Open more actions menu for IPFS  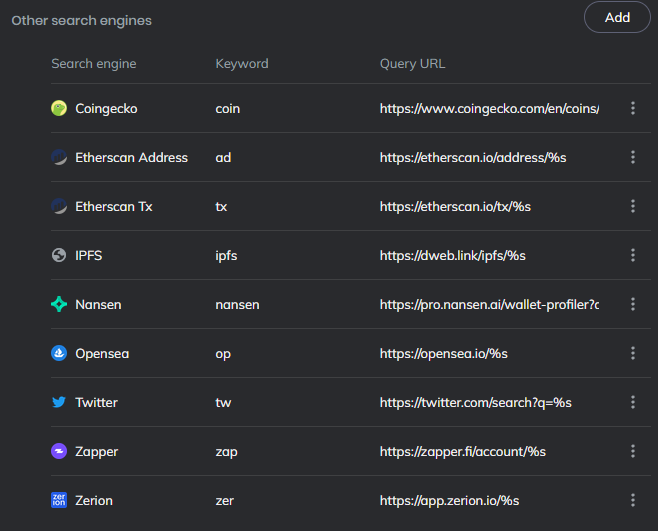[633, 255]
